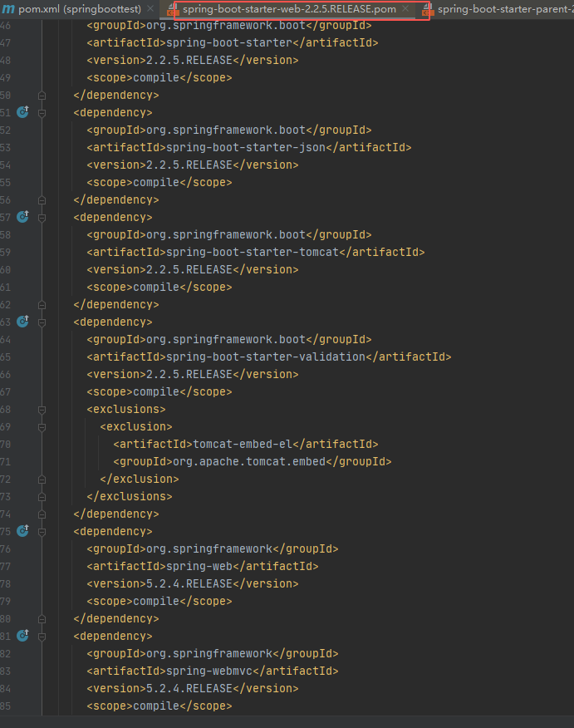The height and width of the screenshot is (728, 574).
Task: Click artifactId spring-boot-starter-validation text
Action: (266, 357)
